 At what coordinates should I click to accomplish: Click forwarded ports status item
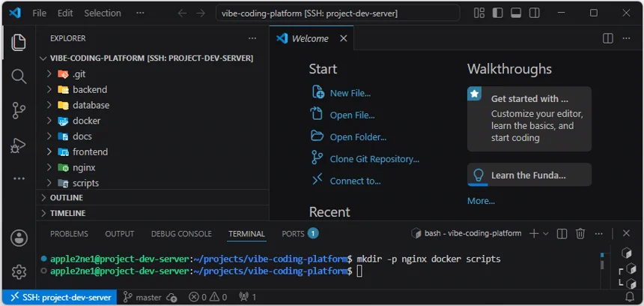[248, 297]
